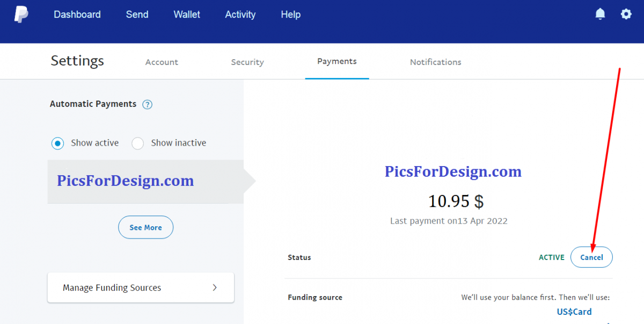The image size is (644, 324).
Task: Select the Show inactive radio button
Action: 138,143
